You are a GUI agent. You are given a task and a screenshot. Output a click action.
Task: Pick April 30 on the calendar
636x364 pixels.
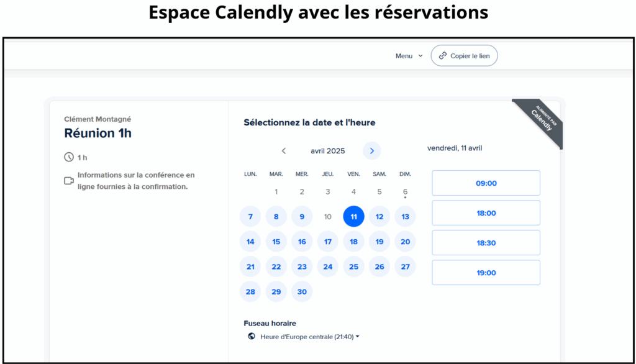302,292
